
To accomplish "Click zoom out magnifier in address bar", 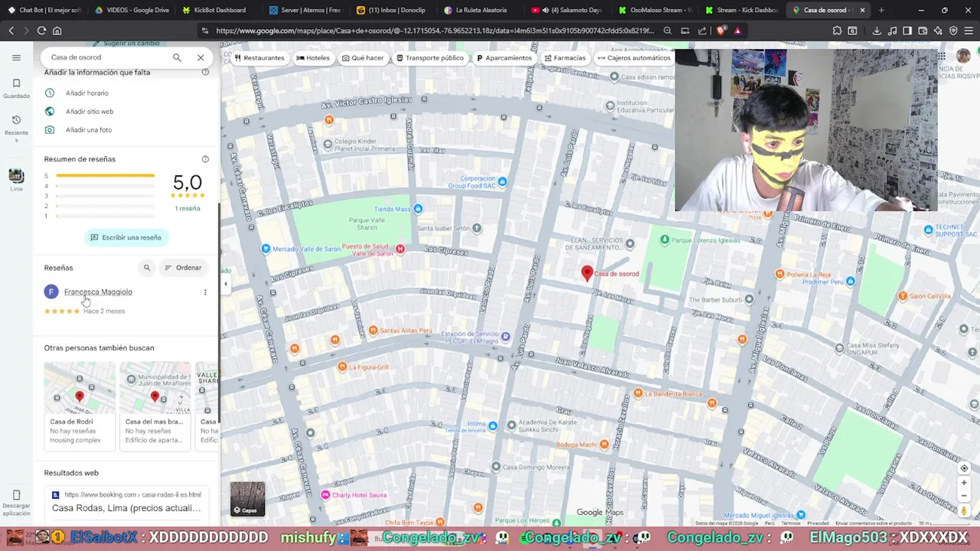I will [668, 31].
